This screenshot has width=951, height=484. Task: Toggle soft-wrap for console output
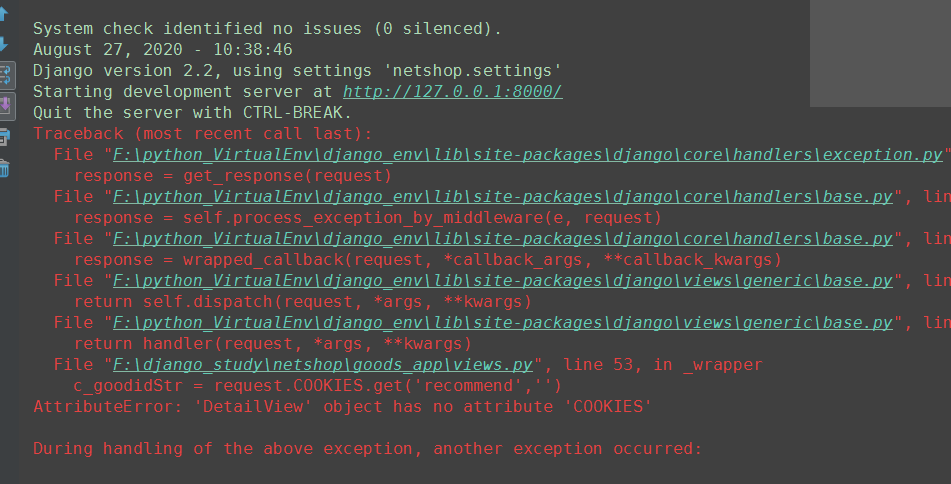point(5,75)
